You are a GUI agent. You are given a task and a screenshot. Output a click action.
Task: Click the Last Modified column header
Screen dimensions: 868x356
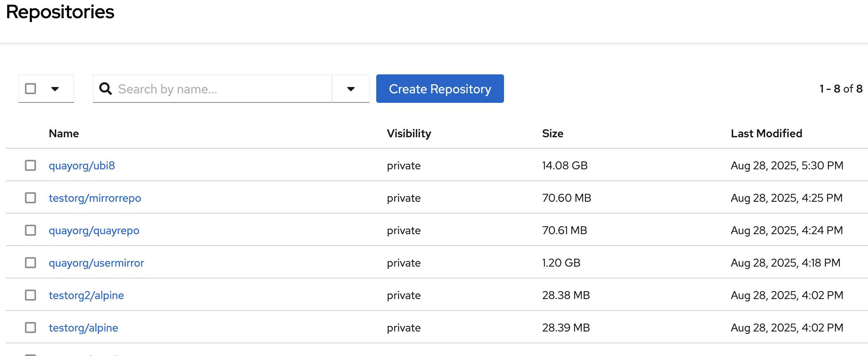[766, 133]
